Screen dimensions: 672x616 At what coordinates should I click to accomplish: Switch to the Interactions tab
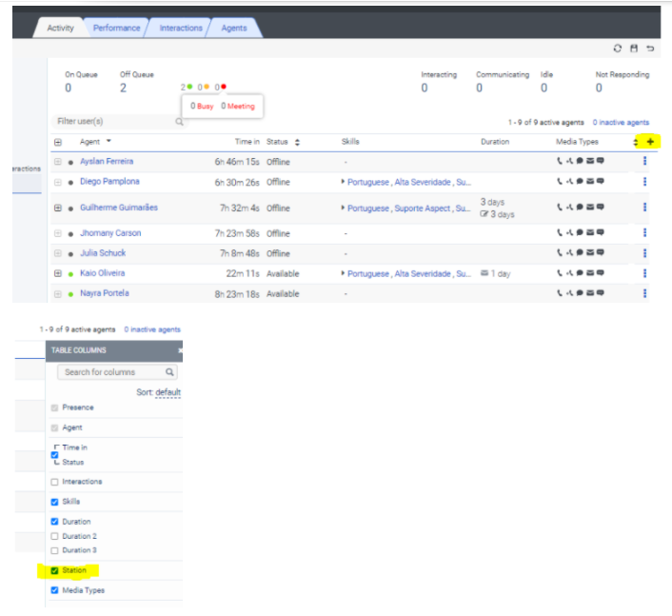point(181,28)
